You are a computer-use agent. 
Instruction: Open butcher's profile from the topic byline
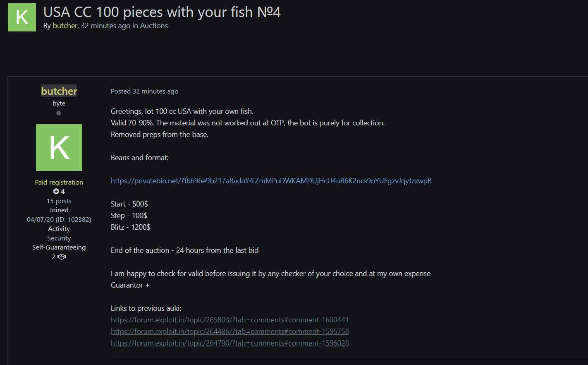(65, 26)
